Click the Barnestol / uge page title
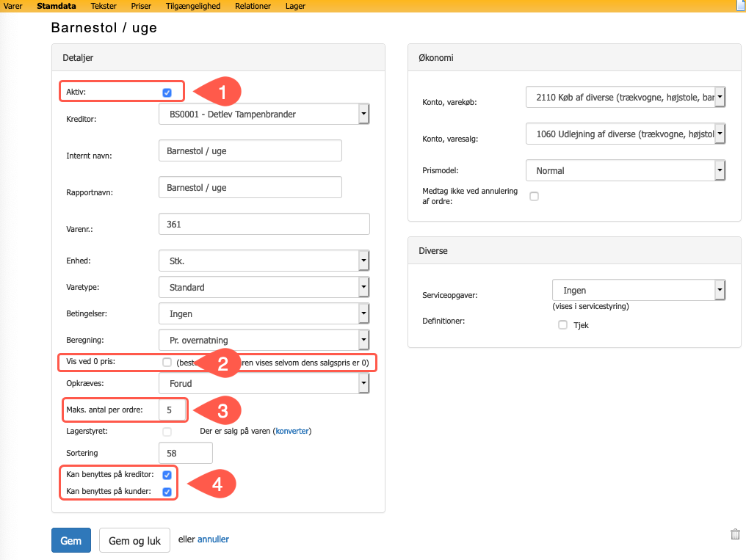 point(104,28)
